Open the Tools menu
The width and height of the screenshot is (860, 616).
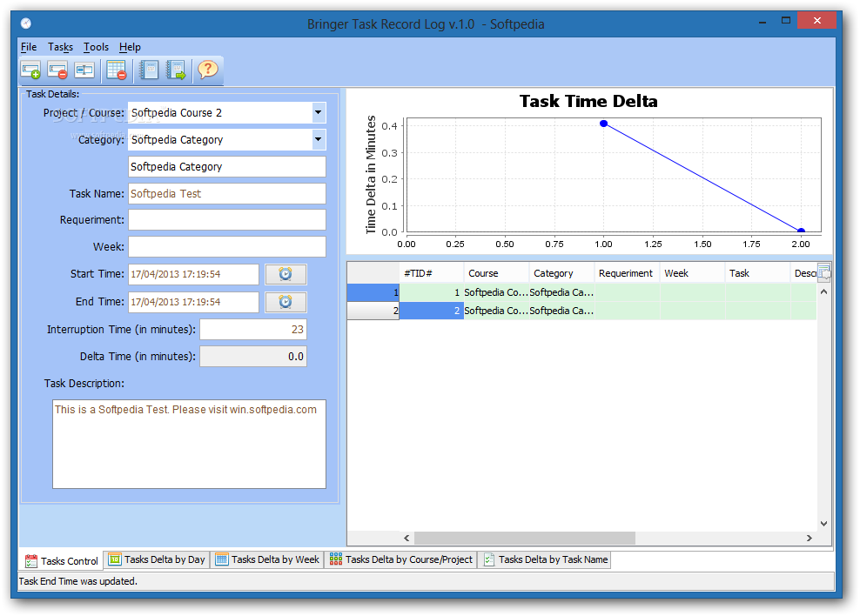[96, 47]
